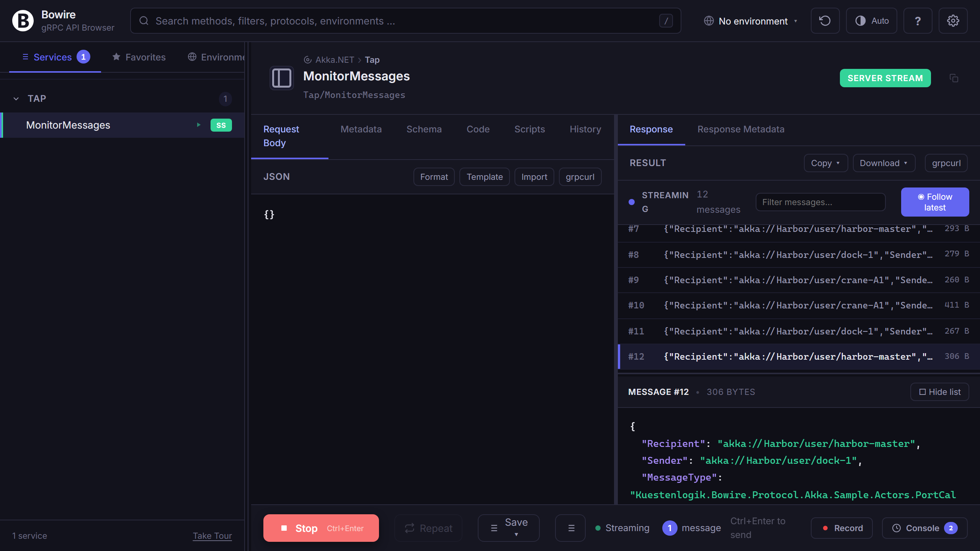This screenshot has height=551, width=980.
Task: Click the refresh services icon
Action: tap(825, 21)
